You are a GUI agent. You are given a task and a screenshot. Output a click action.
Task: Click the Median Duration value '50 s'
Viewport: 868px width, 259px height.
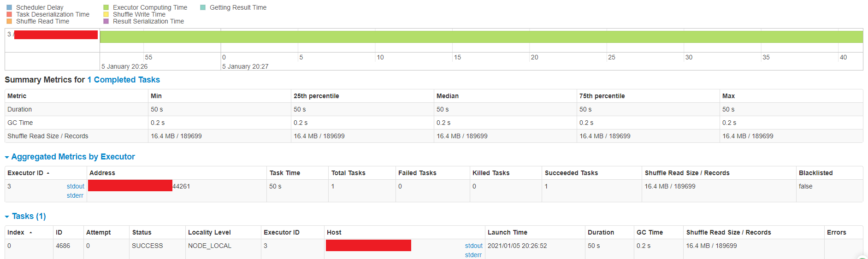click(x=443, y=109)
